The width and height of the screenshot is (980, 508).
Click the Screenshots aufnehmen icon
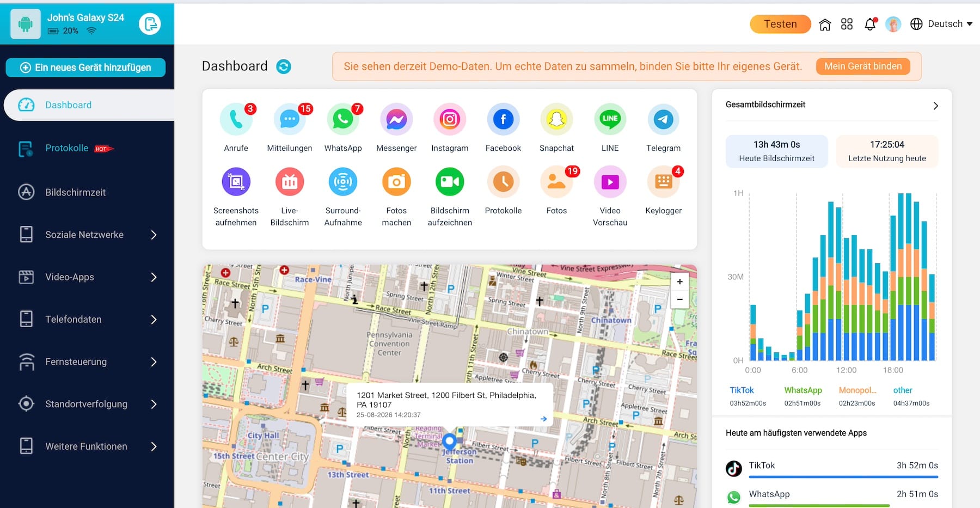pyautogui.click(x=236, y=182)
